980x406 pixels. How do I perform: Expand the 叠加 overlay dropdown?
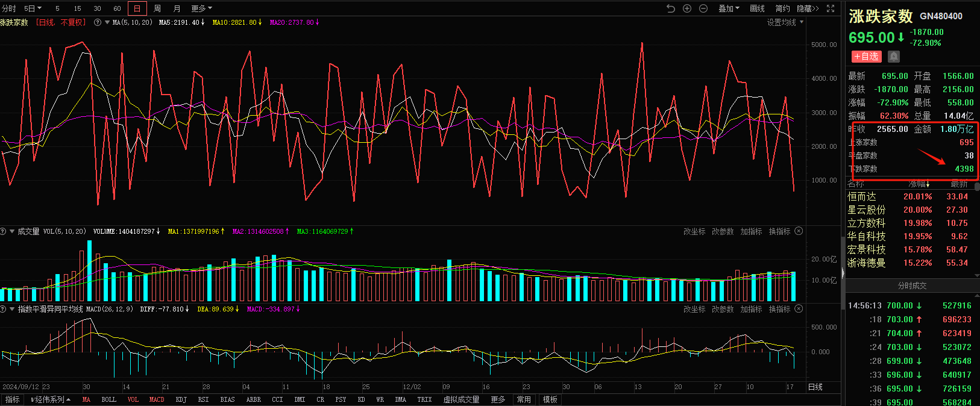(x=729, y=8)
